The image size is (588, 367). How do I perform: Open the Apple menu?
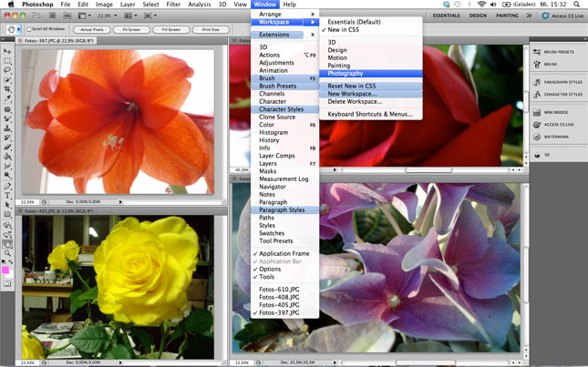pos(11,5)
